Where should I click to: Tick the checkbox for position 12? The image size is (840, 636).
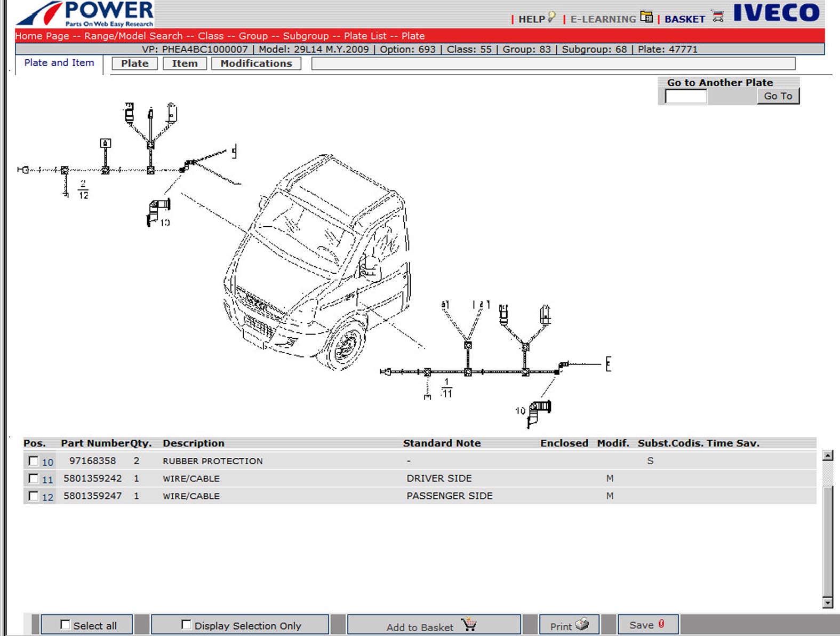tap(34, 496)
